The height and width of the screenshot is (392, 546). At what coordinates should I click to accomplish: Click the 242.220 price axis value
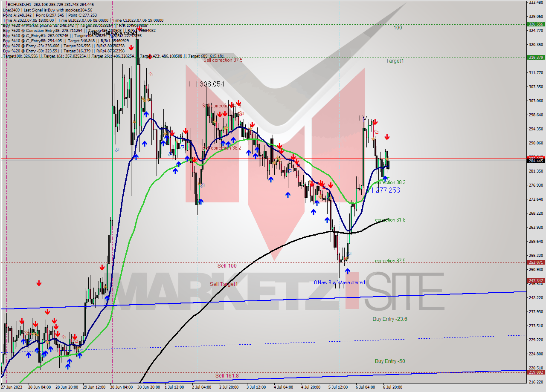click(536, 298)
